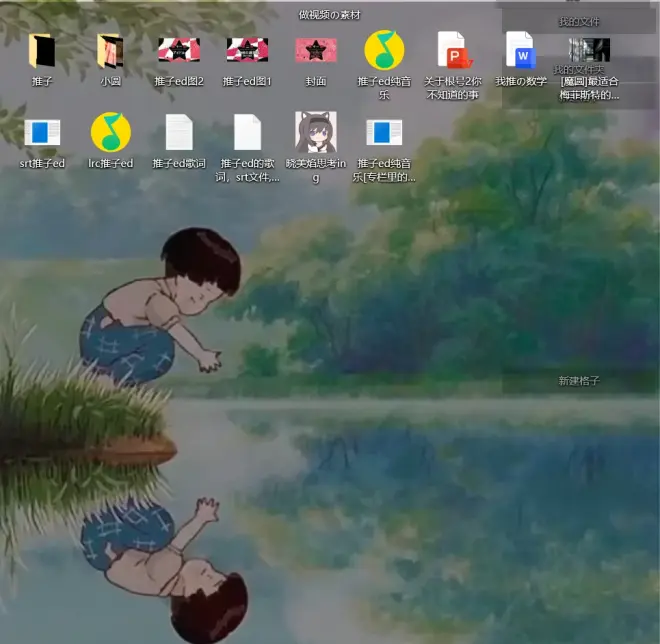Screen dimensions: 660x644
Task: Select the 做视频の素材 group title
Action: point(329,15)
